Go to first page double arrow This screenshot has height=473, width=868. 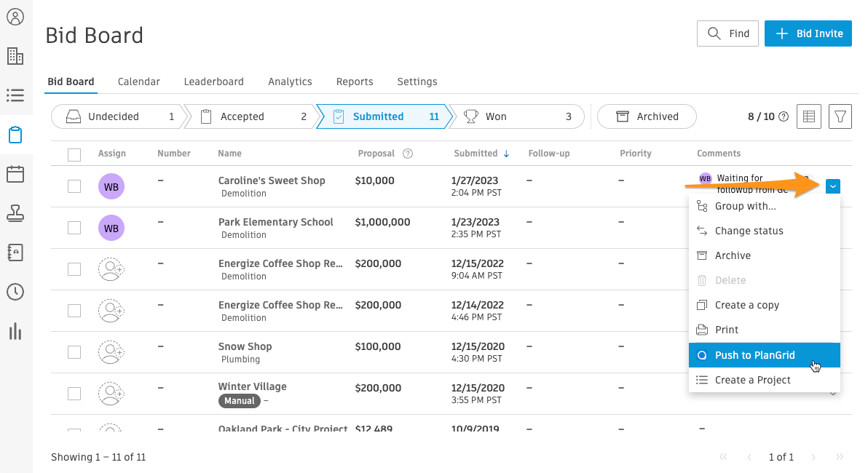click(x=723, y=457)
